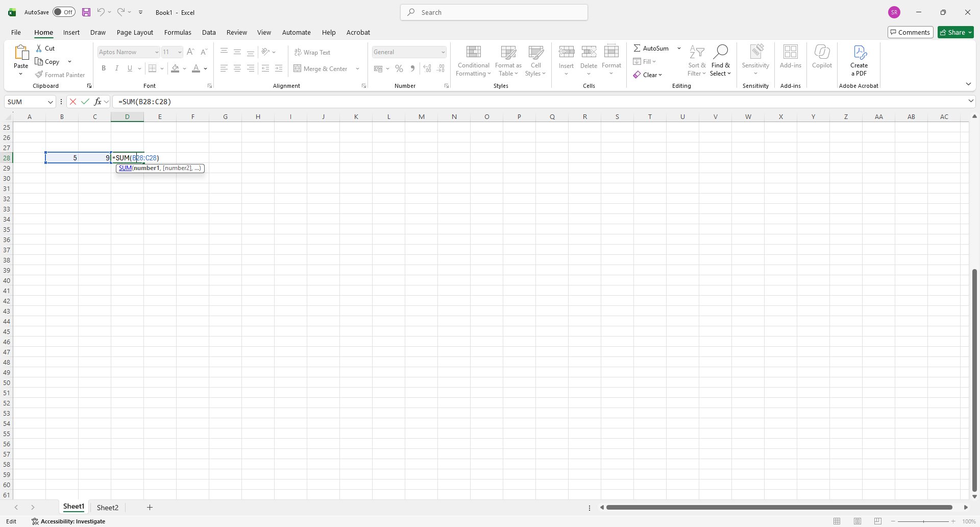Screen dimensions: 980x527
Task: Switch to Normal view in status bar
Action: coord(837,521)
